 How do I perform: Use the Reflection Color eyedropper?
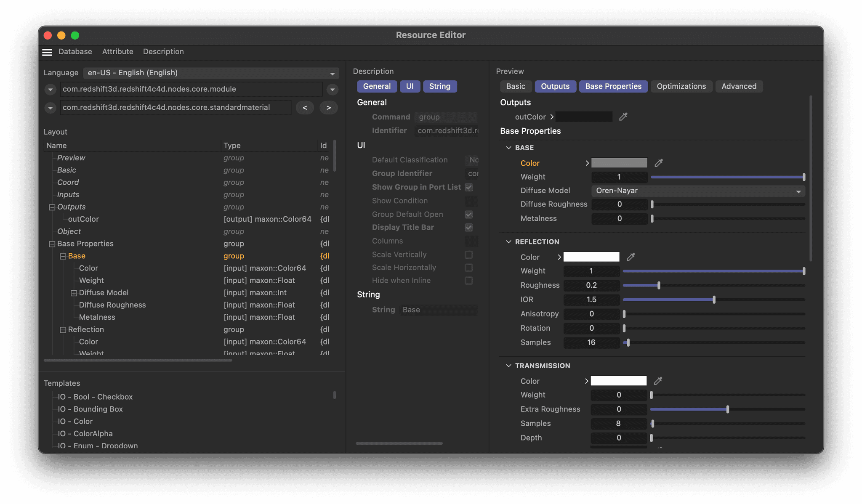(631, 257)
